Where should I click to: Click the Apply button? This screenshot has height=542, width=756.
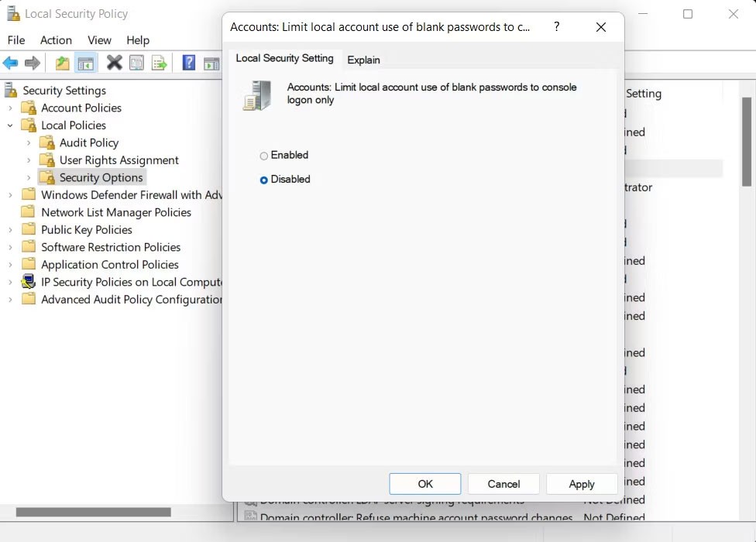pos(582,484)
